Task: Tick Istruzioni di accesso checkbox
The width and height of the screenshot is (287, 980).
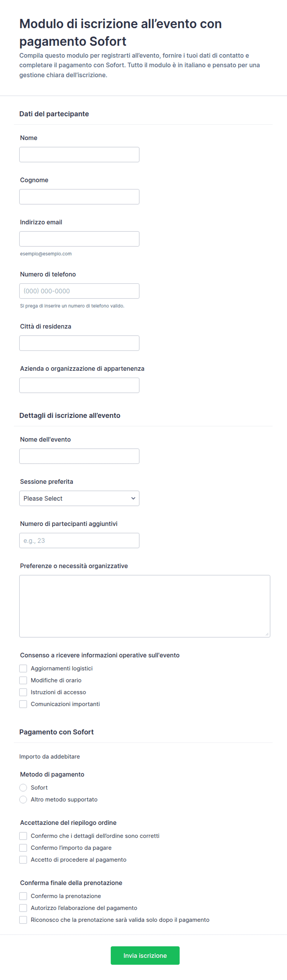Action: click(23, 692)
